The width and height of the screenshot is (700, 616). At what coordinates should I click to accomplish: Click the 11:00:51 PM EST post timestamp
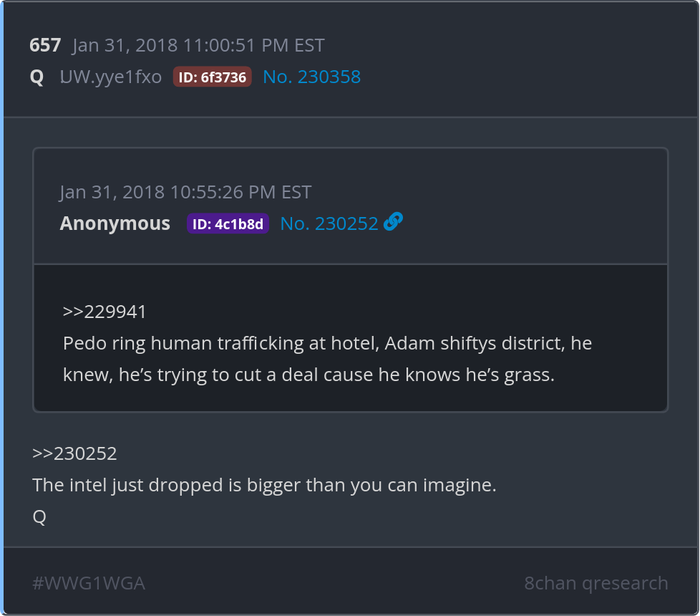(198, 46)
